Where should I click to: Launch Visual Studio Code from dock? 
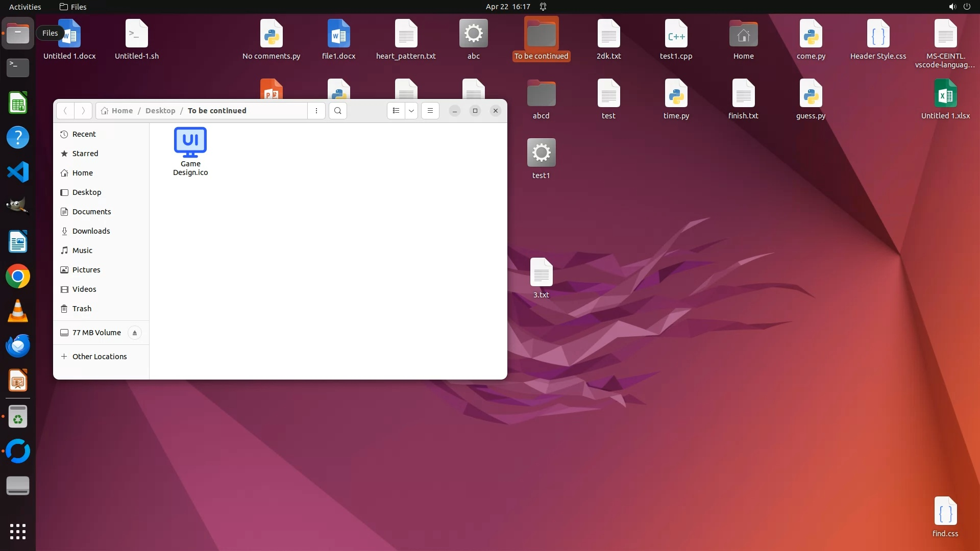18,172
